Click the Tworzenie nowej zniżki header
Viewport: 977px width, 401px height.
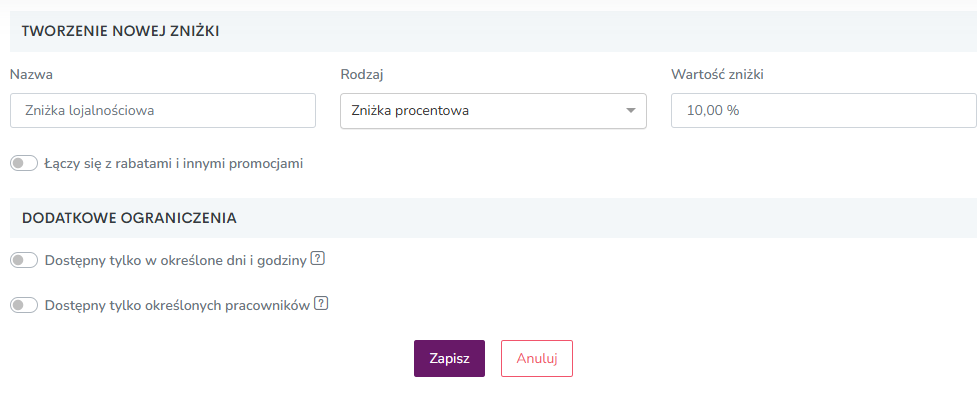click(120, 31)
